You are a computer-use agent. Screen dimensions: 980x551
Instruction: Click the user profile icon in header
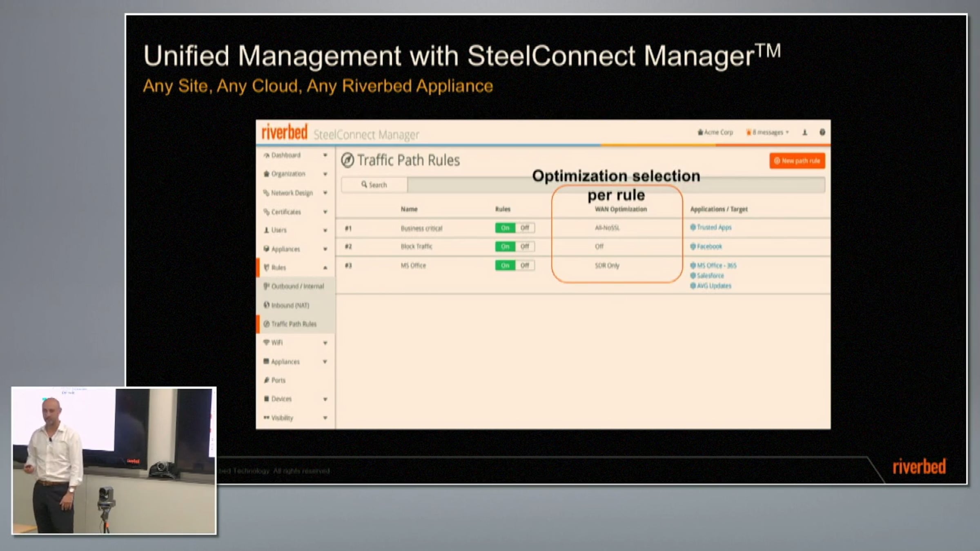click(805, 132)
